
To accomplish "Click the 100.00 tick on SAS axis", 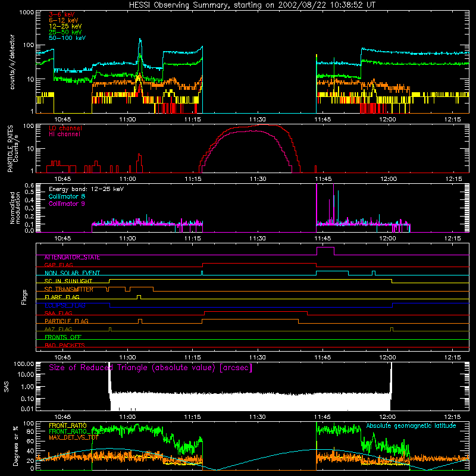I will 24,364.
